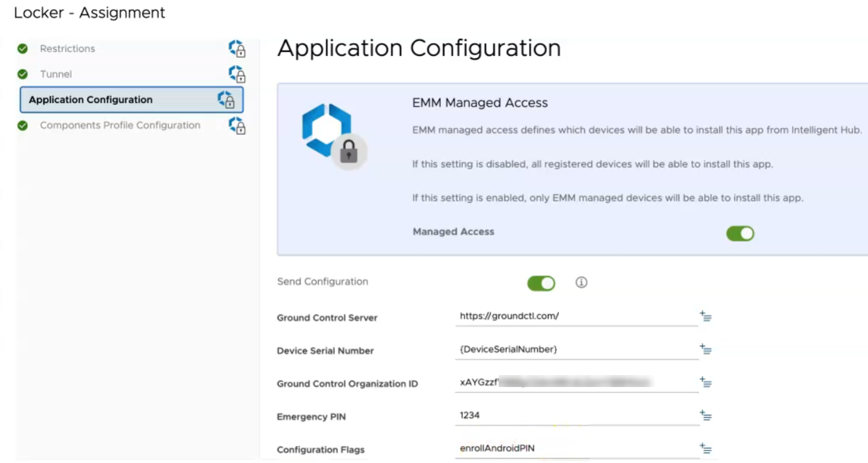
Task: Select the Restrictions section in sidebar
Action: [67, 49]
